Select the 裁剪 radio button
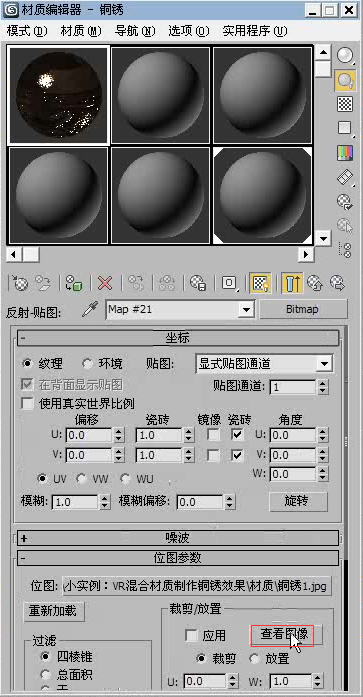The width and height of the screenshot is (363, 697). [202, 658]
